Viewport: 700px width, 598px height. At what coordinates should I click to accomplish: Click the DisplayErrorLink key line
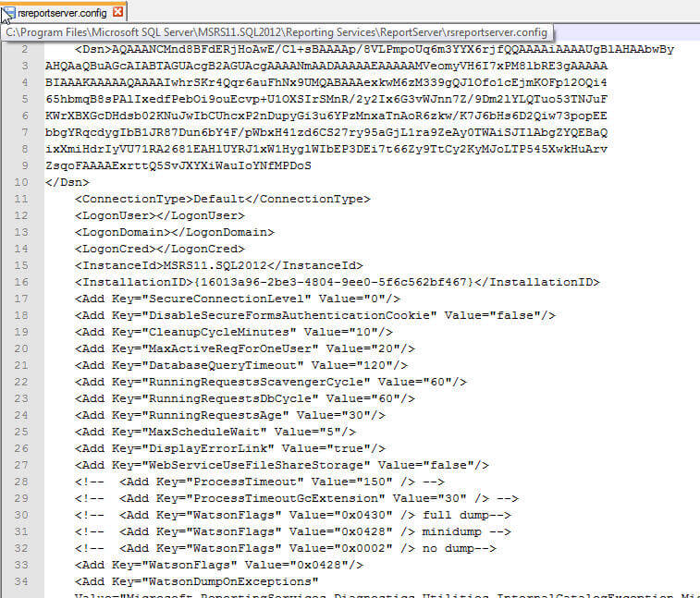(x=230, y=448)
